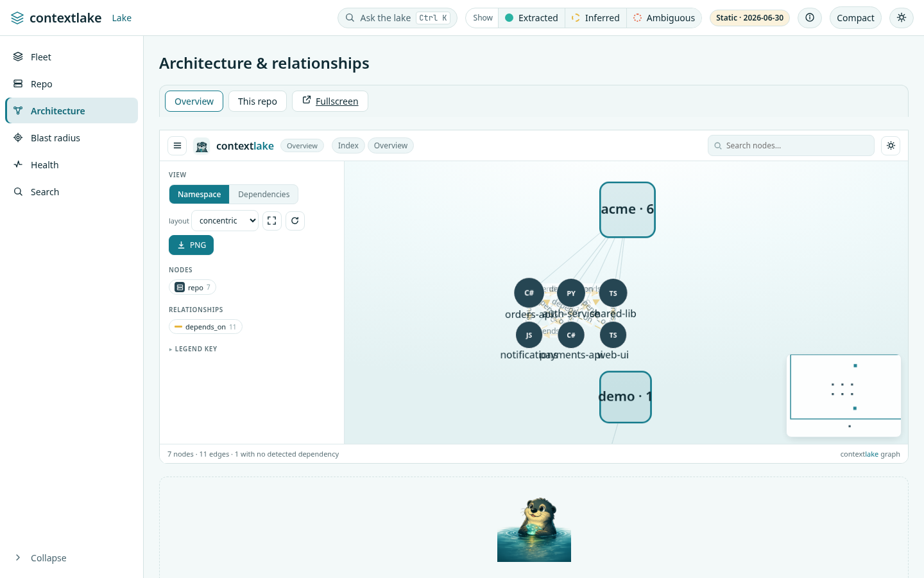This screenshot has width=924, height=578.
Task: Toggle Extracted relationships filter
Action: tap(531, 18)
